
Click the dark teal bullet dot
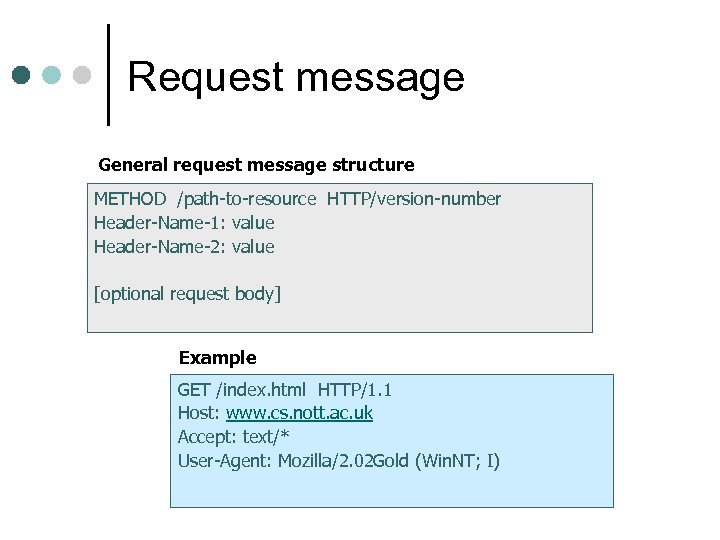(x=22, y=76)
